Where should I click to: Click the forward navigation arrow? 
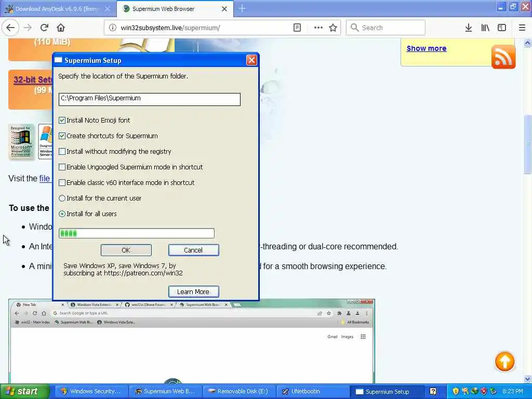pyautogui.click(x=28, y=28)
